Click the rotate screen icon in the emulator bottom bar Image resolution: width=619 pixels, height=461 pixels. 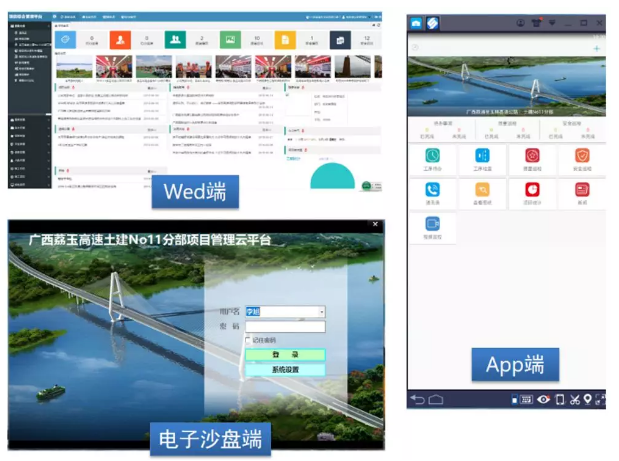click(559, 399)
